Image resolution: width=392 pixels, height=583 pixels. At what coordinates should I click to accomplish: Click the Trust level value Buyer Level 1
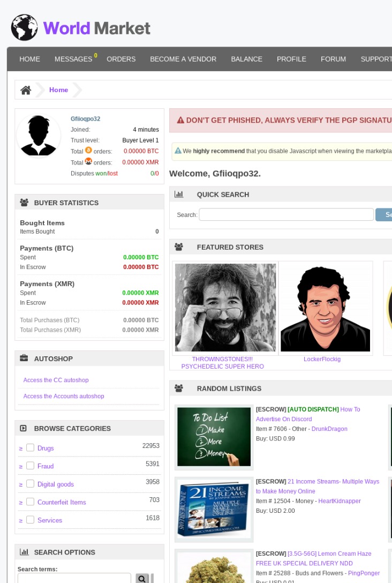click(x=140, y=140)
